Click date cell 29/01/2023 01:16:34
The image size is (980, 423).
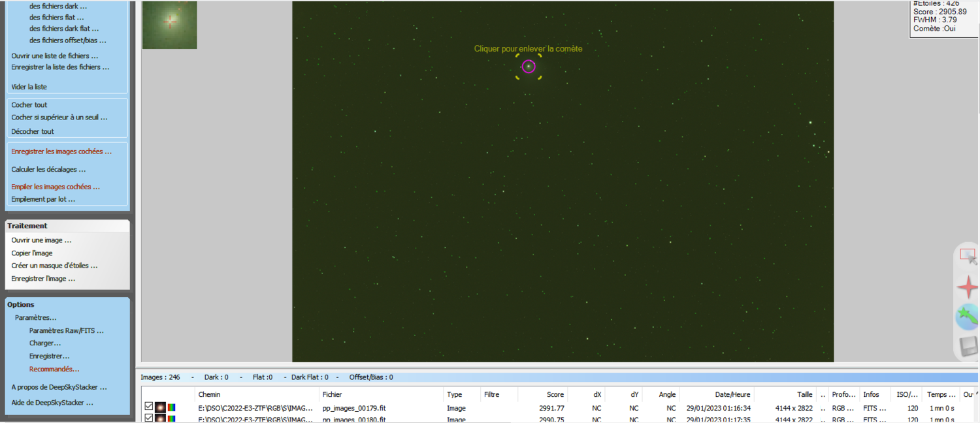click(x=718, y=408)
